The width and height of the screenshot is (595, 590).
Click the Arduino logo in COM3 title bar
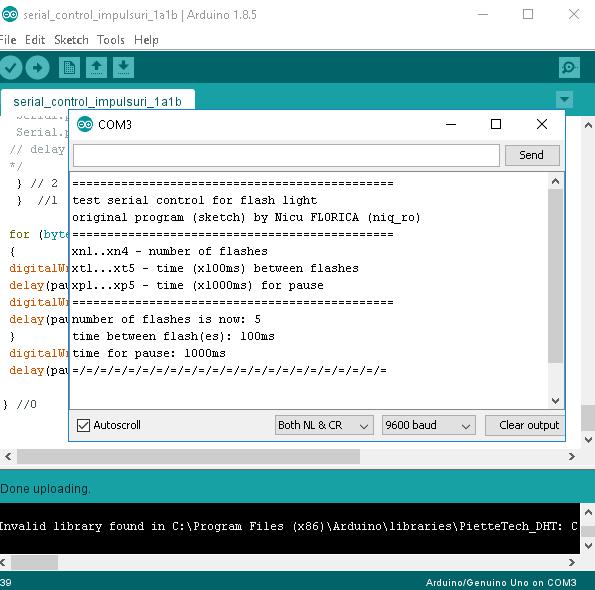click(85, 124)
